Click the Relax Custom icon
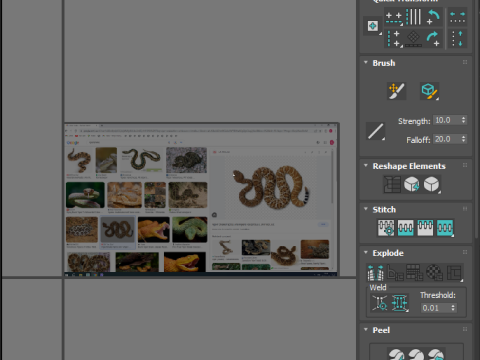The width and height of the screenshot is (480, 360). pyautogui.click(x=431, y=184)
